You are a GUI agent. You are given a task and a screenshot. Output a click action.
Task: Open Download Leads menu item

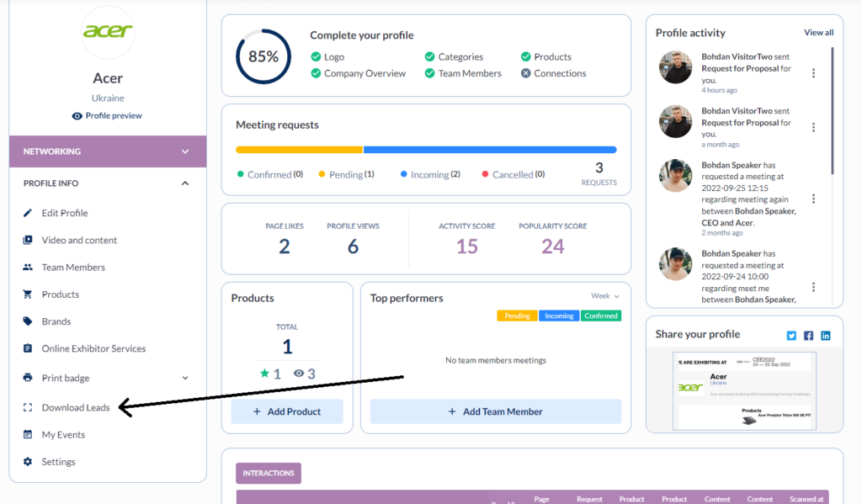(x=76, y=407)
